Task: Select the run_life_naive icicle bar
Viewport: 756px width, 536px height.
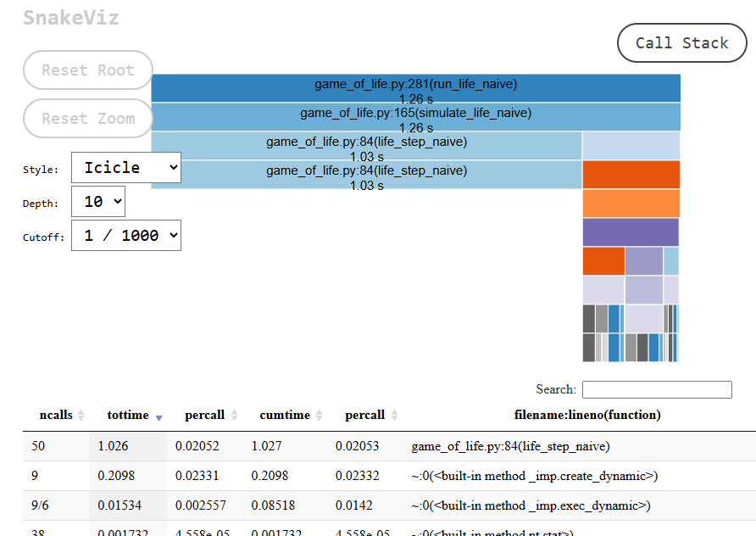Action: 415,88
